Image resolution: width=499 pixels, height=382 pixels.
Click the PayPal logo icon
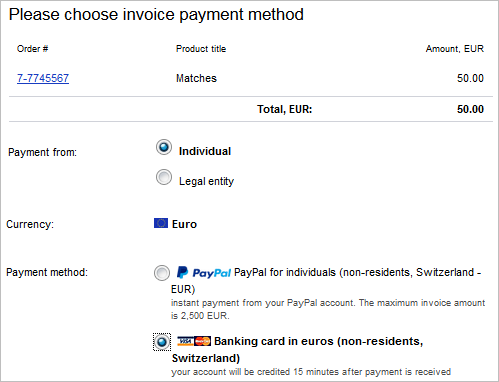click(x=204, y=273)
